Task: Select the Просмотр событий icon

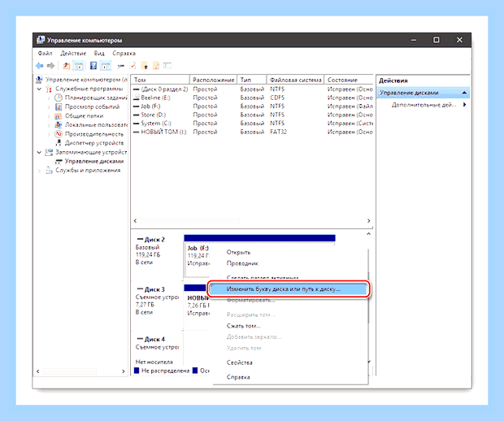Action: [x=59, y=106]
